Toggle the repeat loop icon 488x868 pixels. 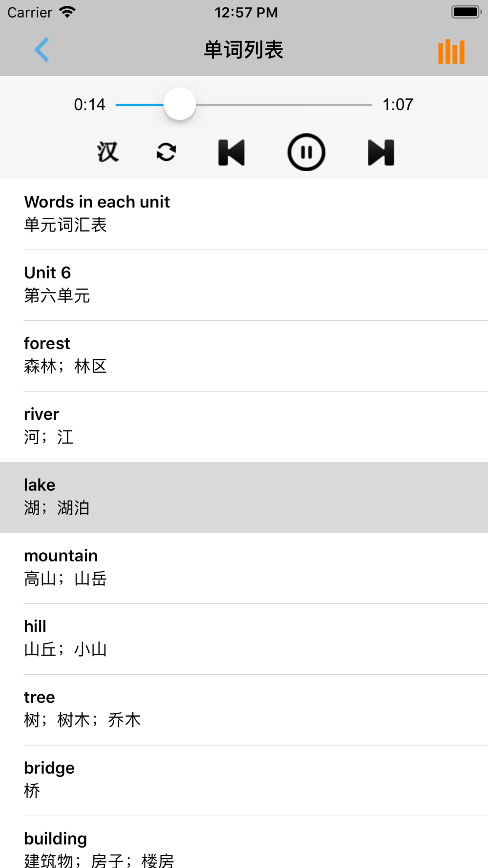pos(166,152)
